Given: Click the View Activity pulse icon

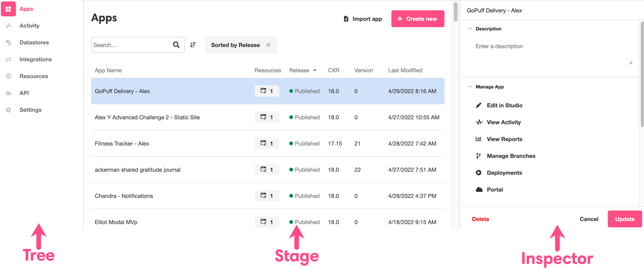Looking at the screenshot, I should click(479, 122).
